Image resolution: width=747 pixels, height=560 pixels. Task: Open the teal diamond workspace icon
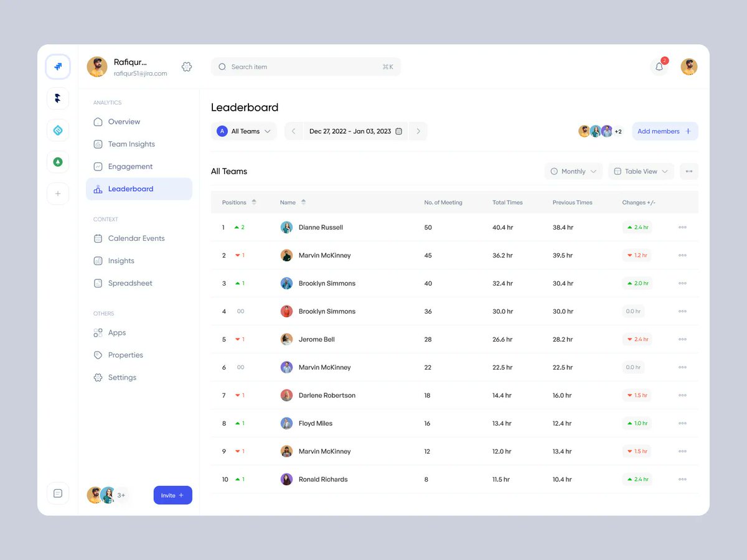click(58, 130)
